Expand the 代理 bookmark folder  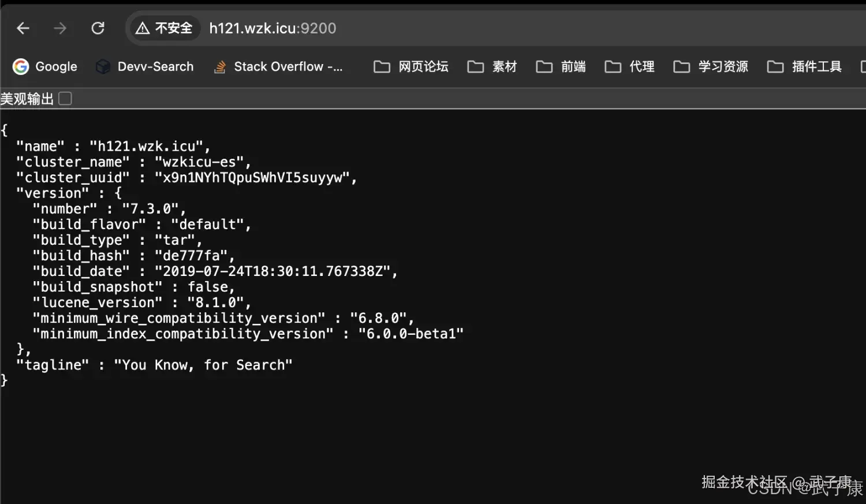pos(629,67)
